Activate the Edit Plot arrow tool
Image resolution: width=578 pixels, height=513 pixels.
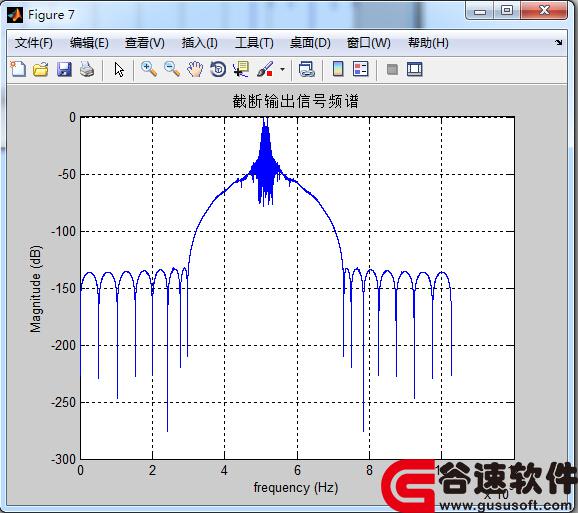click(119, 69)
